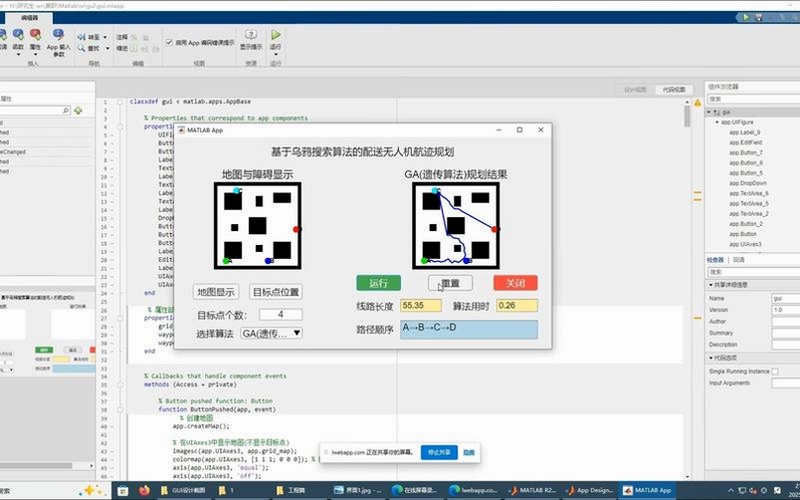Select app.Button_7 in component tree
Image resolution: width=800 pixels, height=500 pixels.
746,153
